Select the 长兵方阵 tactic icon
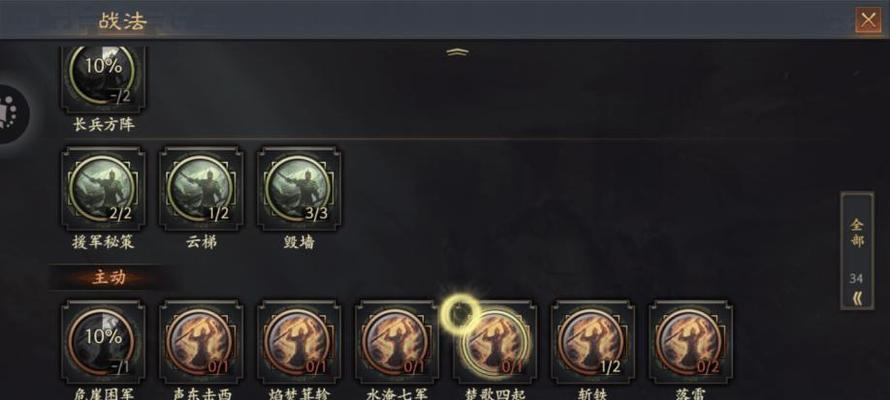 click(103, 79)
